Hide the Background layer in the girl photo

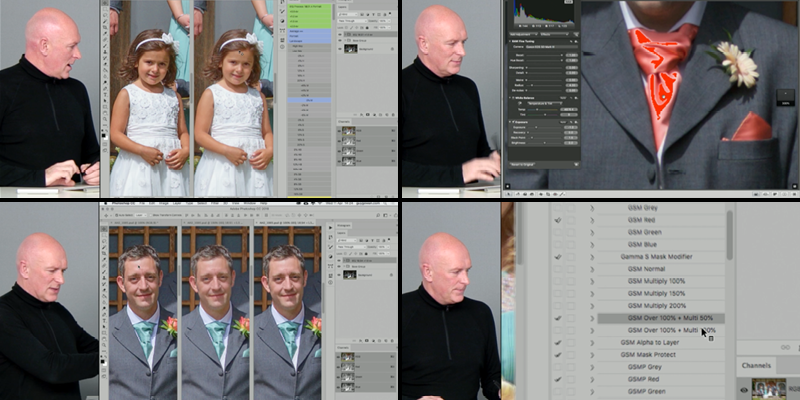341,47
